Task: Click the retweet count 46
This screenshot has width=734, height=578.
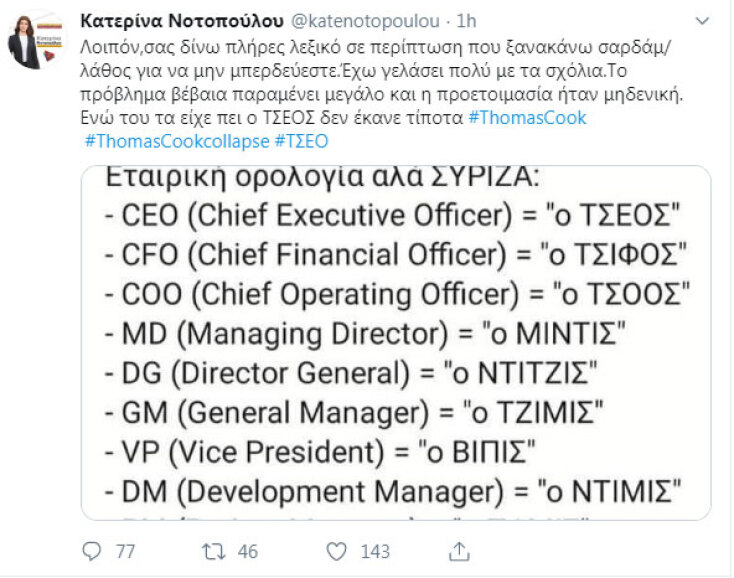Action: pos(246,550)
